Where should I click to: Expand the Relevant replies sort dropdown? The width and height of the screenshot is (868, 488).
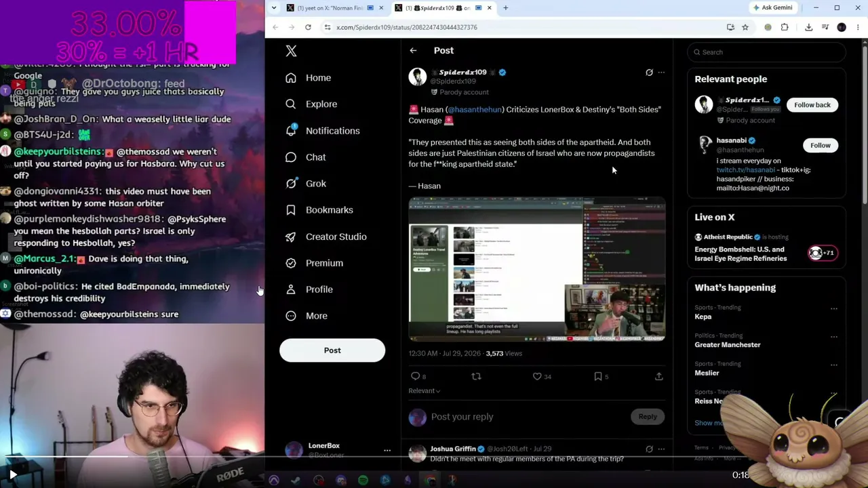click(425, 391)
